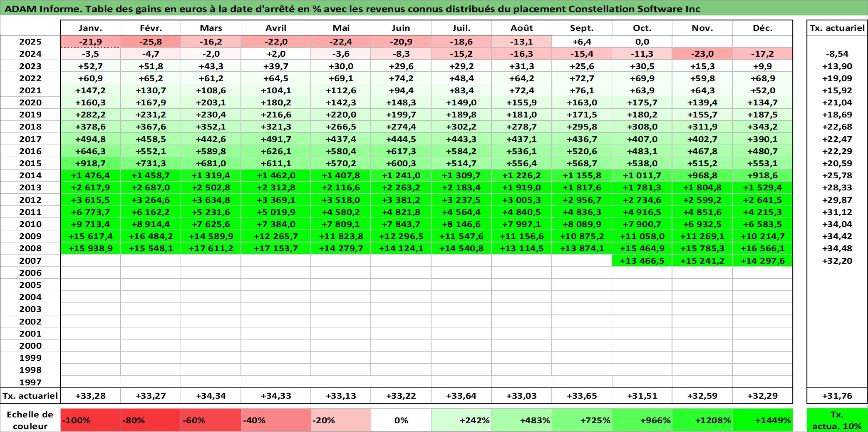Click the +725% color scale swatch
Image resolution: width=868 pixels, height=432 pixels.
[x=582, y=420]
